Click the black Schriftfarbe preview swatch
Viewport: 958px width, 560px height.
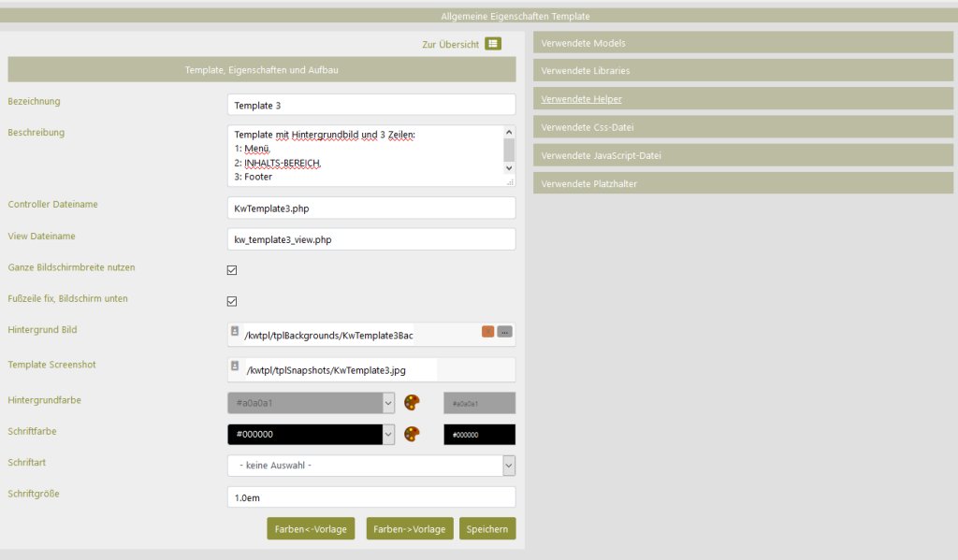pyautogui.click(x=479, y=435)
